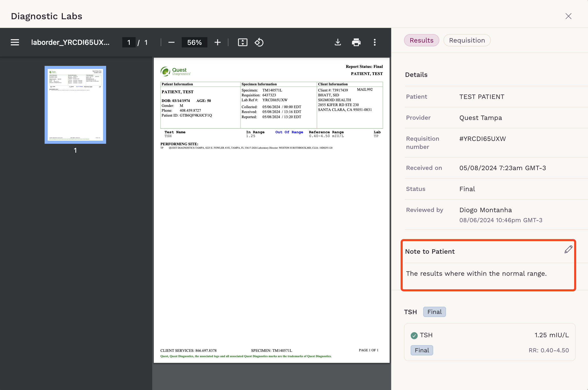The height and width of the screenshot is (390, 588).
Task: Click the laborder_YRCDI65UX file name
Action: (70, 42)
